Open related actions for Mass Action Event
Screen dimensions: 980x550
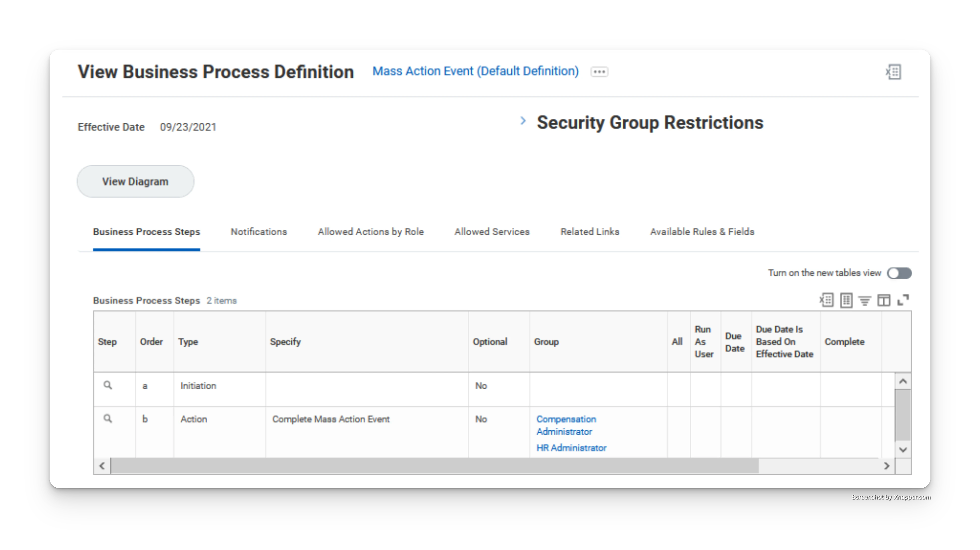(599, 72)
